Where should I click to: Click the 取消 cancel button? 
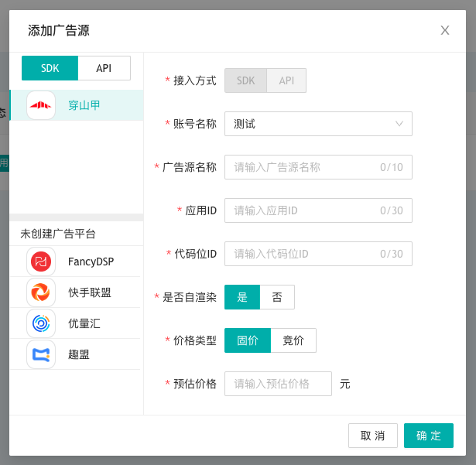click(x=373, y=436)
